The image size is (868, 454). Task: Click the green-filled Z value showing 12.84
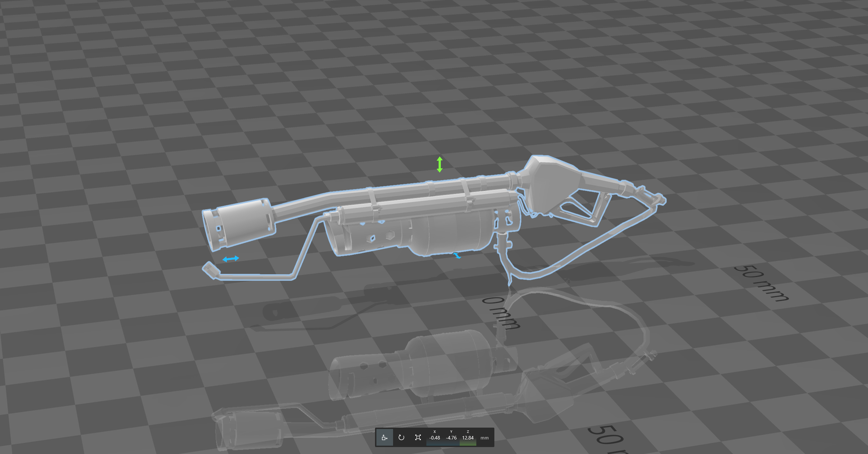tap(468, 438)
